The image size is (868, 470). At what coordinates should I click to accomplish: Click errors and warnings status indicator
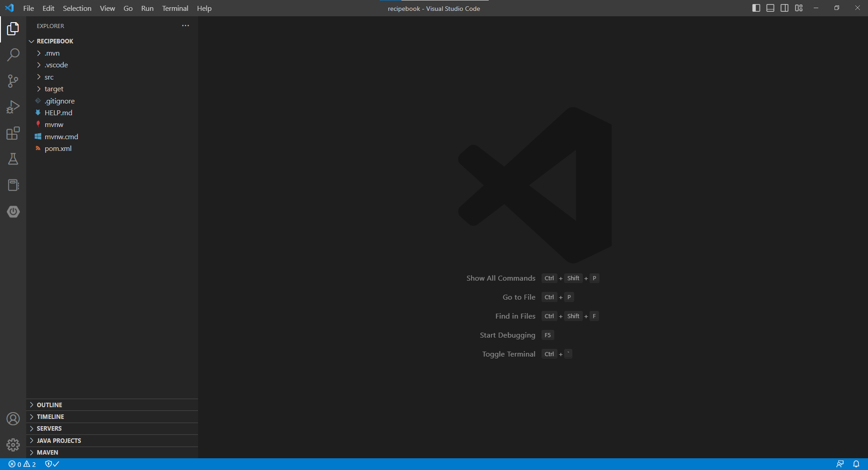point(22,464)
